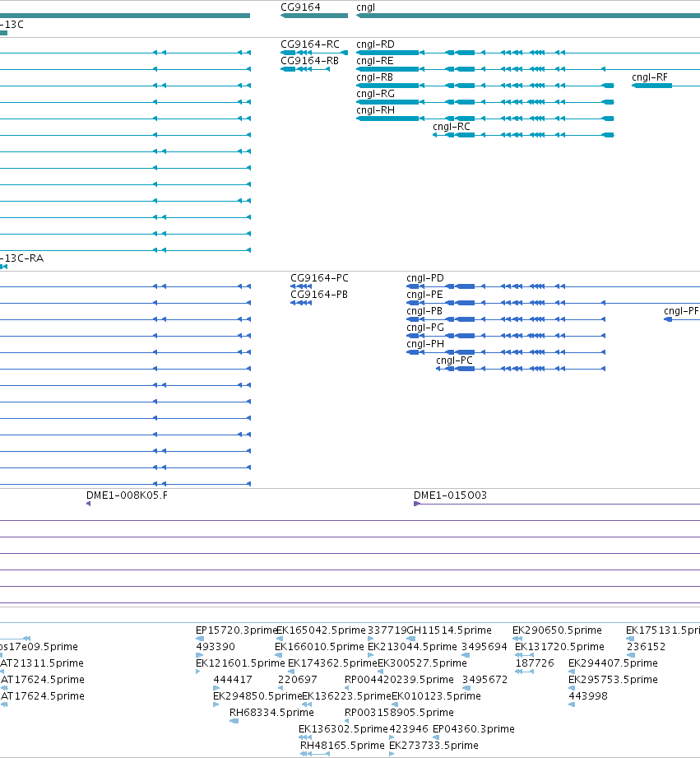Select the 444417 feature label
The image size is (700, 758).
pyautogui.click(x=232, y=679)
